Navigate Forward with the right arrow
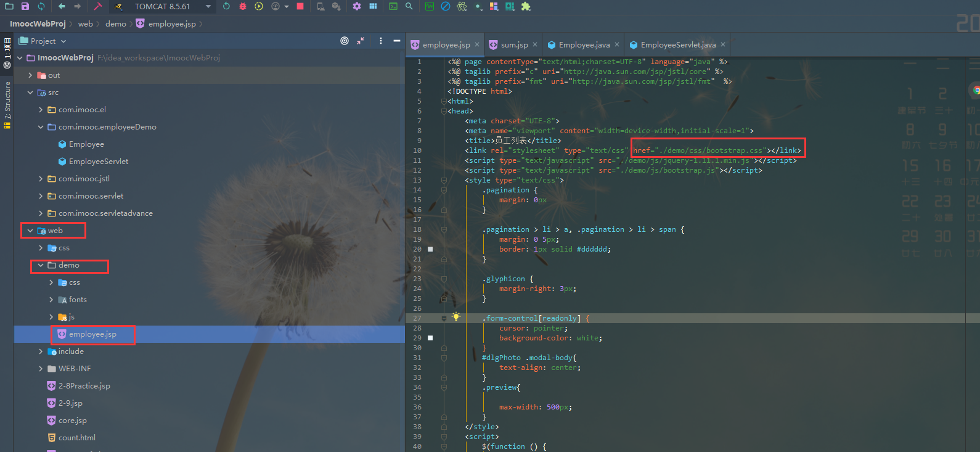The width and height of the screenshot is (980, 452). pos(77,6)
